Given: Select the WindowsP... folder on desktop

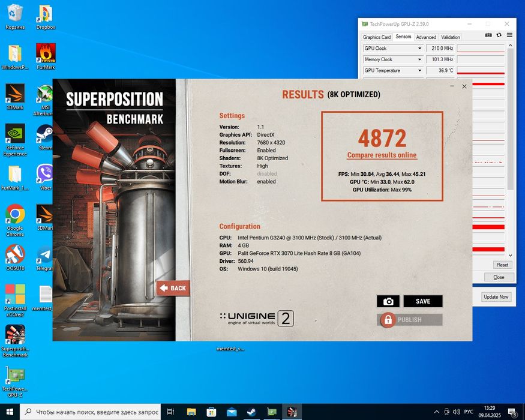Looking at the screenshot, I should click(15, 56).
